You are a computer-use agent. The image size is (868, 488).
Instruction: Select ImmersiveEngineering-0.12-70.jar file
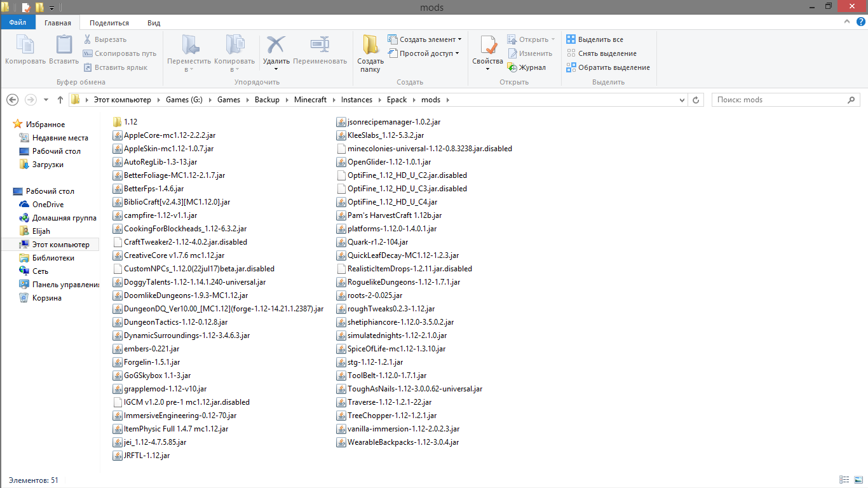point(175,415)
